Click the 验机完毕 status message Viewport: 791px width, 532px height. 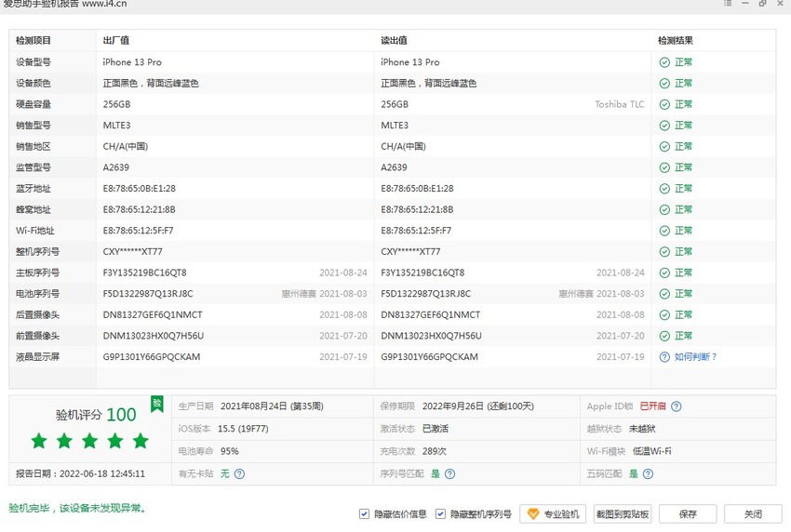[x=77, y=509]
